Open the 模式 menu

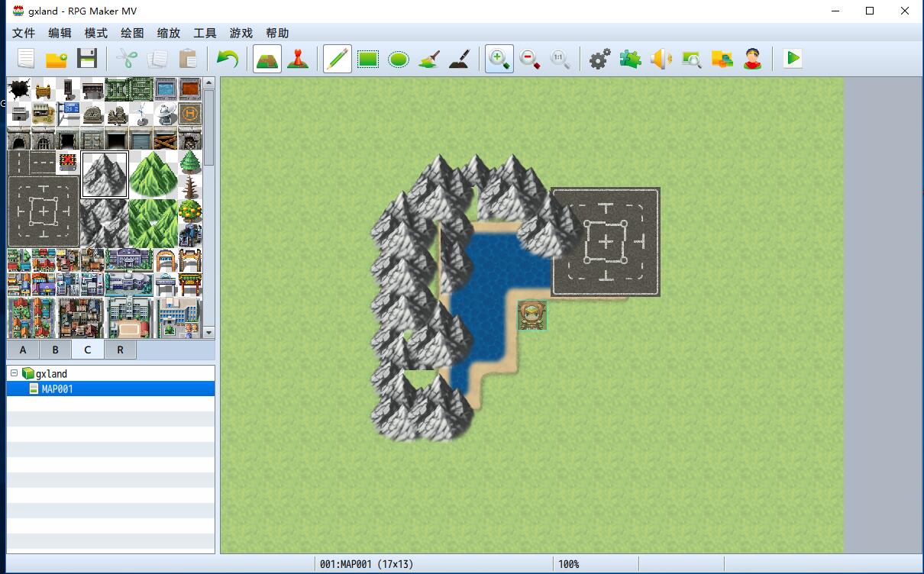[x=96, y=33]
